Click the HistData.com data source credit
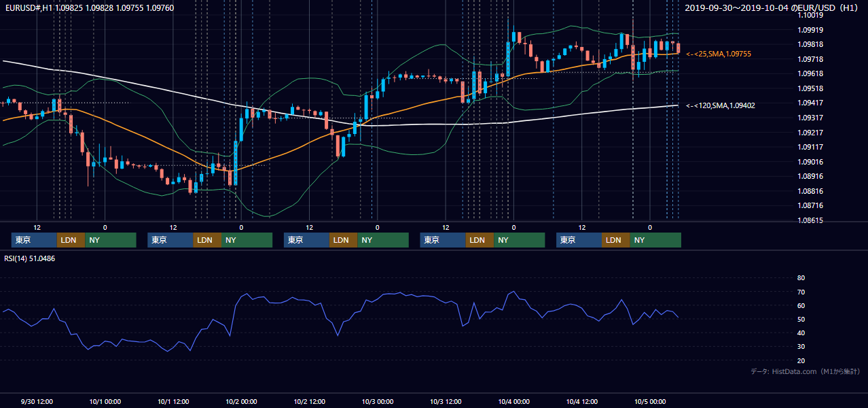 806,371
